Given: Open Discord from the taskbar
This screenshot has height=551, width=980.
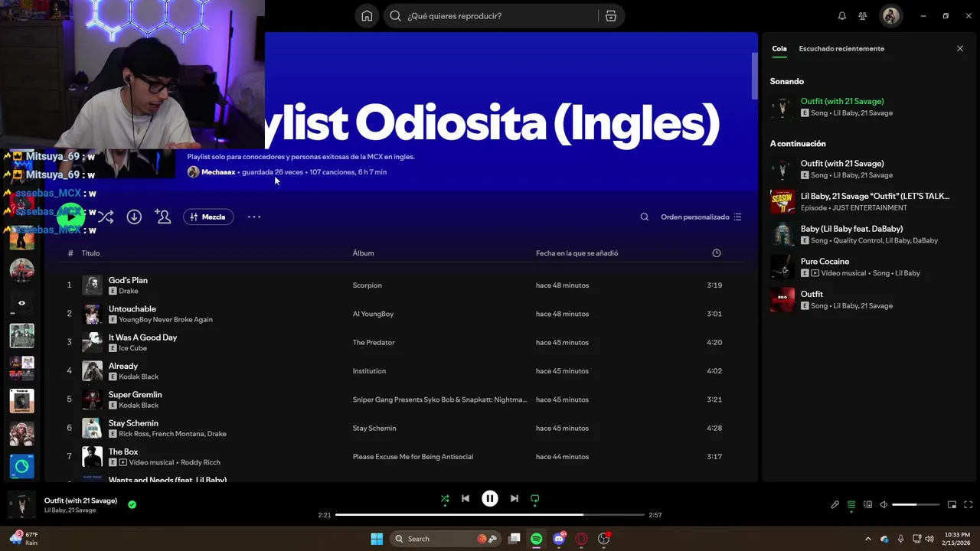Looking at the screenshot, I should [559, 539].
